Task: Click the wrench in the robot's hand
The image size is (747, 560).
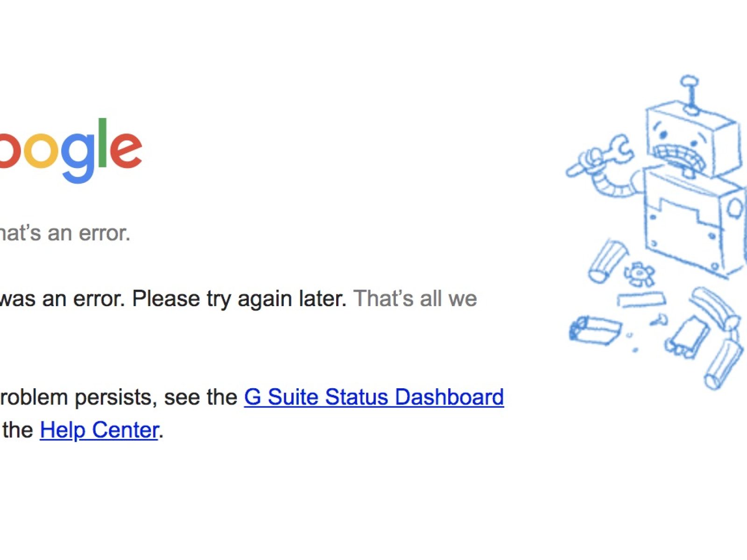Action: coord(602,155)
